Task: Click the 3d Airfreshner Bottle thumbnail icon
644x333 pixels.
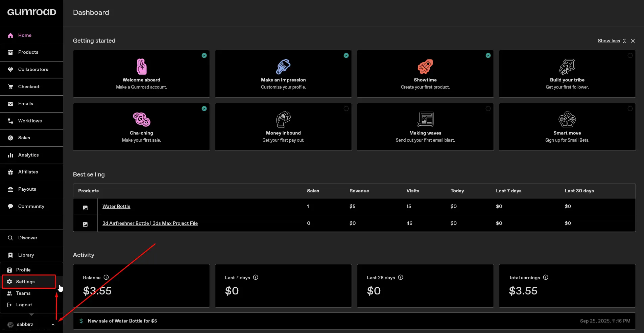Action: 85,224
